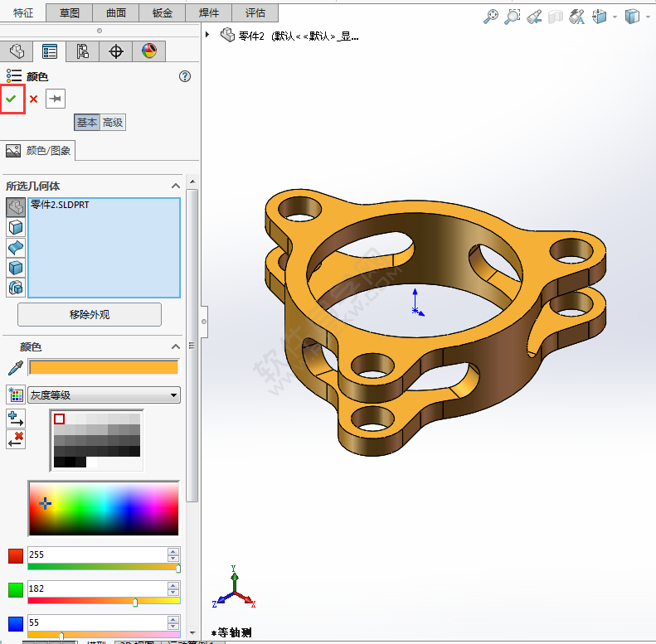
Task: Click the panel collapse handle
Action: (204, 322)
